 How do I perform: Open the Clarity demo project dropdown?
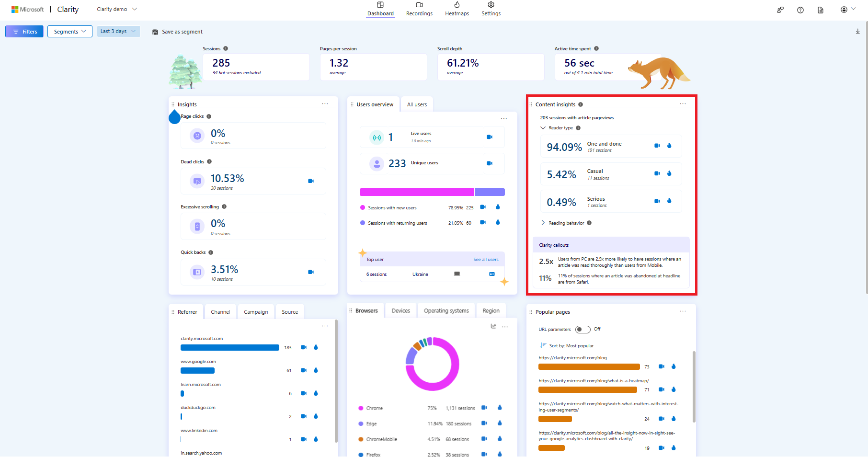coord(116,9)
